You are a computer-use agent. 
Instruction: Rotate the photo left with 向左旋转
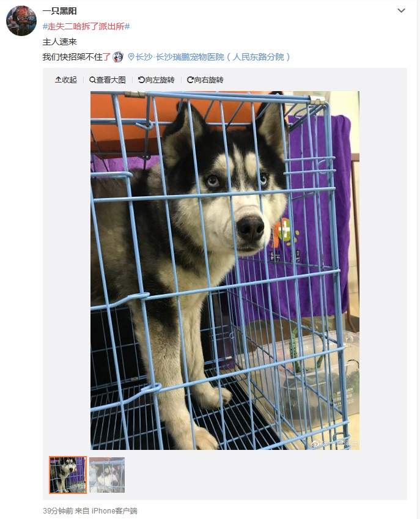tap(157, 79)
